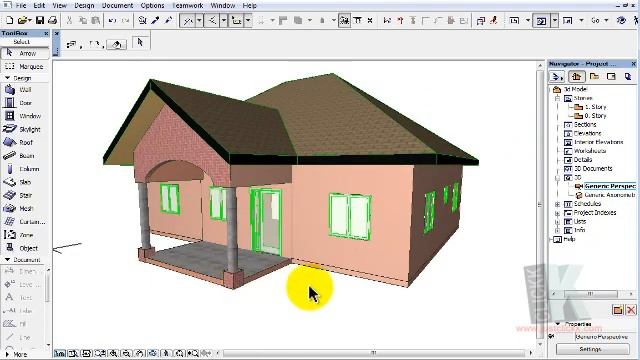Click the eraser-like button in Info Box
640x360 pixels.
117,44
